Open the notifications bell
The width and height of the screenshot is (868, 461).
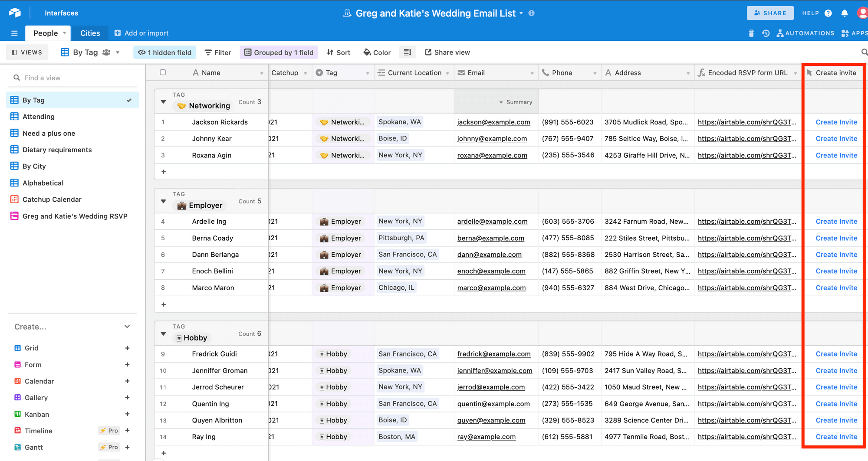(844, 13)
